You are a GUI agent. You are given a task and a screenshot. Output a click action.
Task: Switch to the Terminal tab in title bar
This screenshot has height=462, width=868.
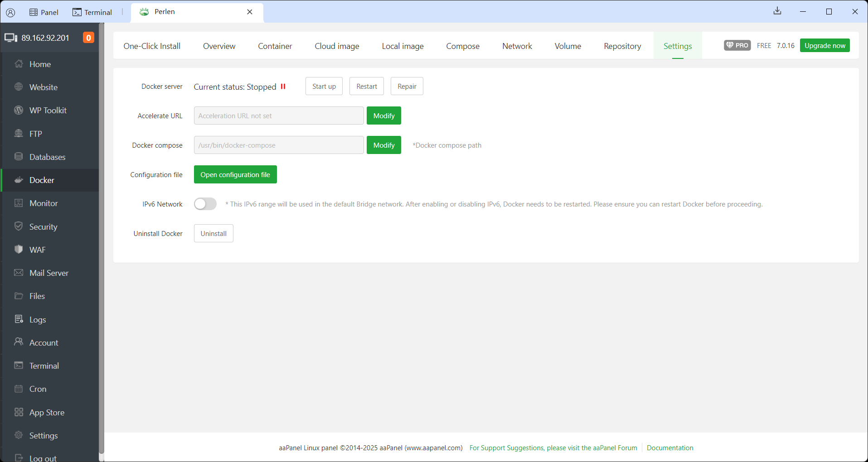(x=92, y=12)
